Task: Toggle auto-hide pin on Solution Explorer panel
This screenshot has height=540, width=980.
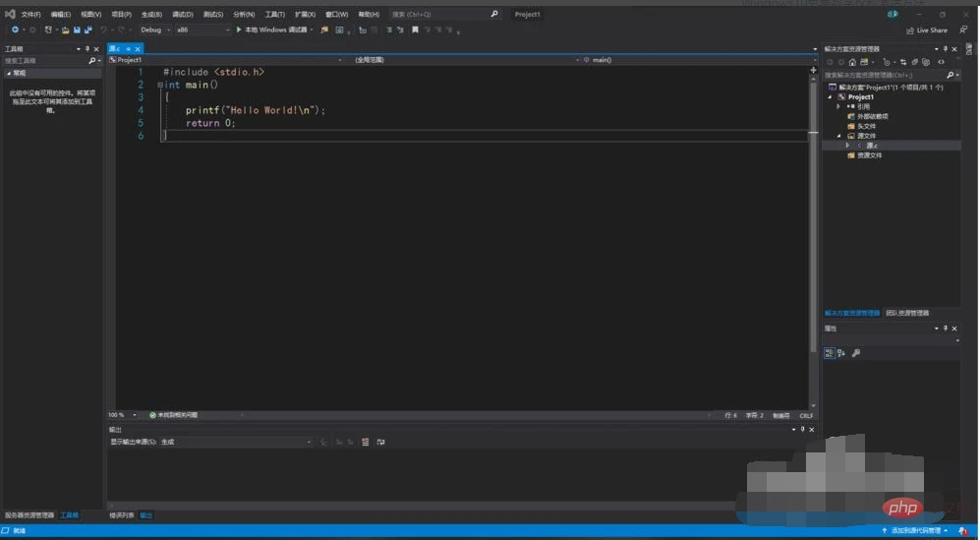Action: point(944,48)
